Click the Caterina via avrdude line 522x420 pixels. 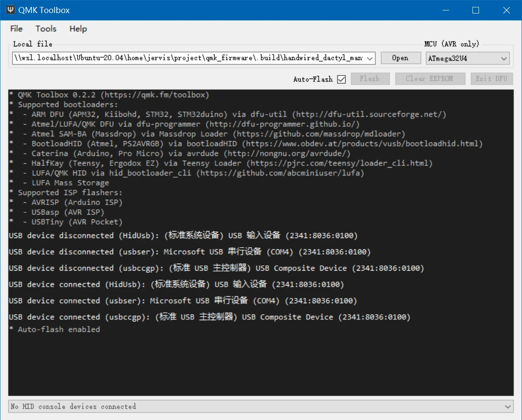(x=180, y=153)
